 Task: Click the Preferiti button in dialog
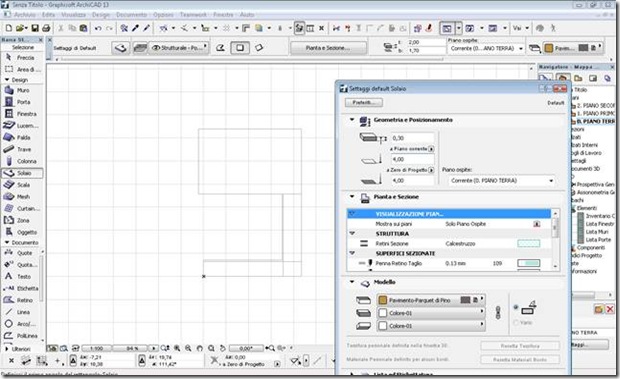point(364,103)
